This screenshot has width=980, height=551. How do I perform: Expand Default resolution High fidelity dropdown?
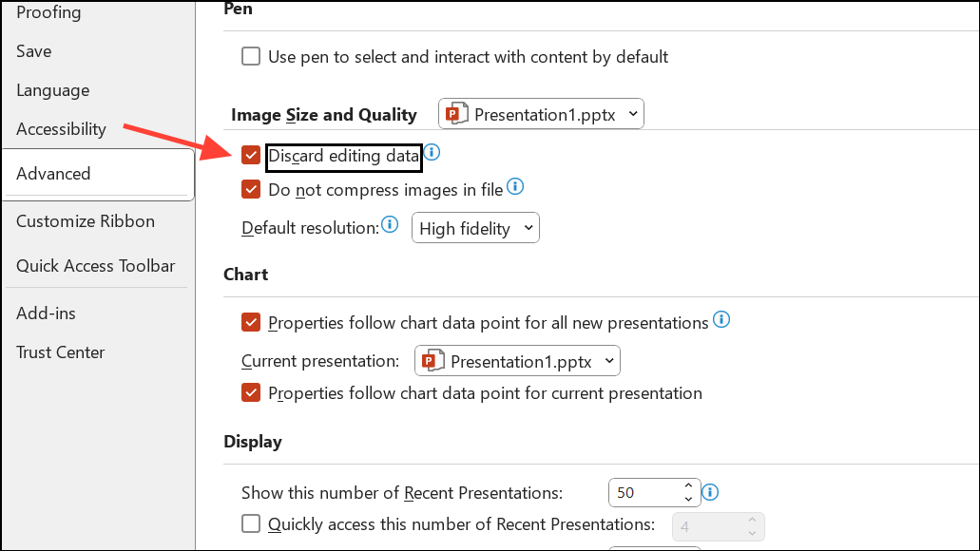coord(475,228)
